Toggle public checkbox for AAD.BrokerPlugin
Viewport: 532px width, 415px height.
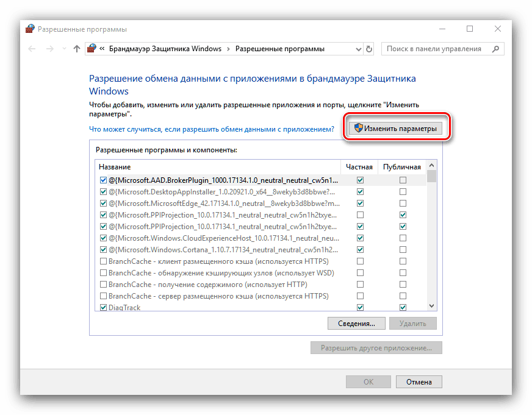(403, 180)
